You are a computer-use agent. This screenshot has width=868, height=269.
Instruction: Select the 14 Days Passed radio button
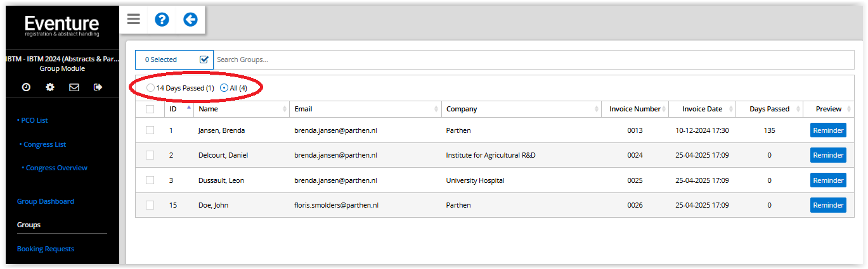tap(150, 88)
